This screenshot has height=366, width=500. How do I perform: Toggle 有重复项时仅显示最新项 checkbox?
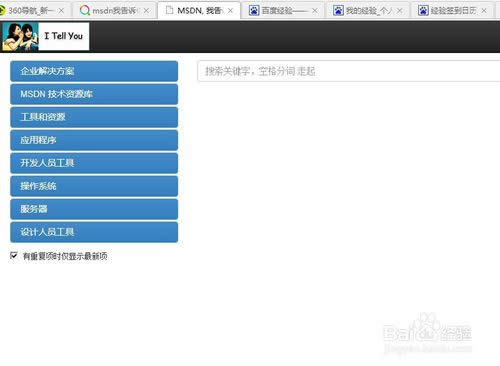click(14, 256)
